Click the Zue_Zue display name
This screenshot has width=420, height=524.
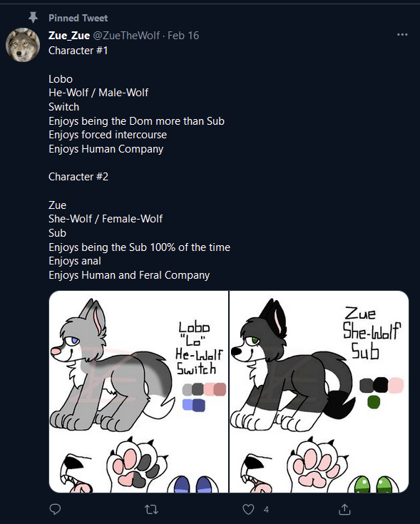(69, 36)
